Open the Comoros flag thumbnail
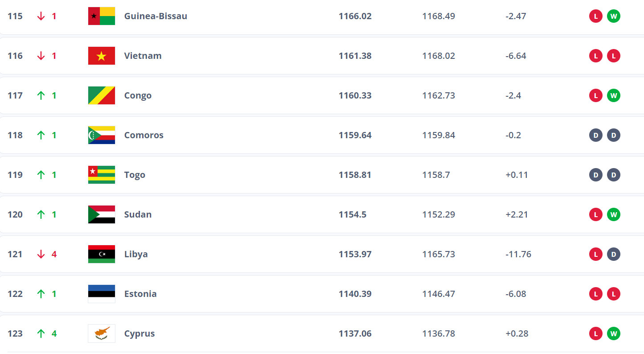The image size is (644, 354). click(x=102, y=135)
